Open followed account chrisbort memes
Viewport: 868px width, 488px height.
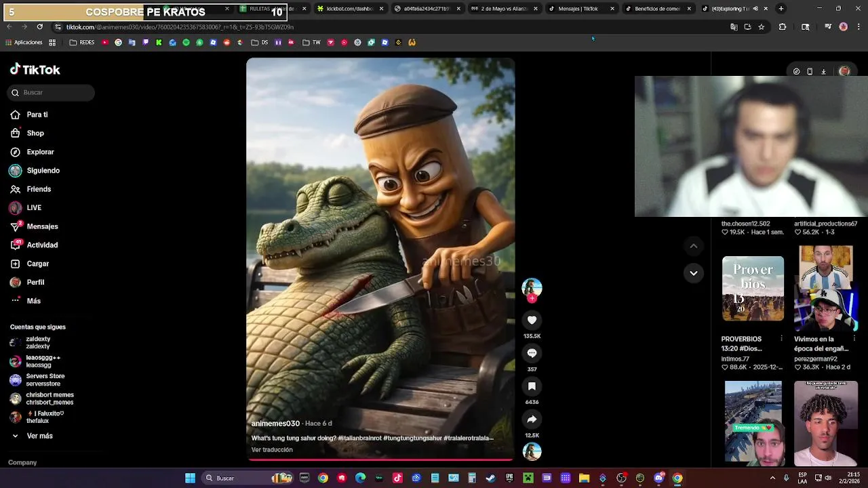coord(41,399)
